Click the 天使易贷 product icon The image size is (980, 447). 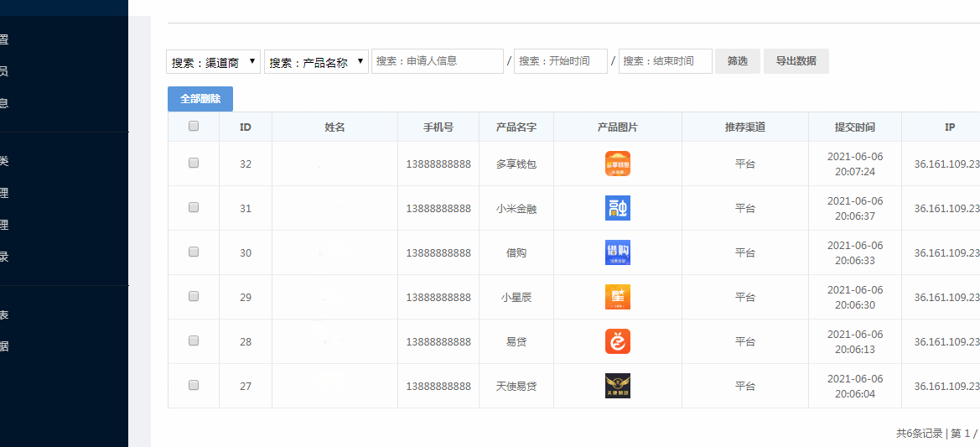(617, 386)
